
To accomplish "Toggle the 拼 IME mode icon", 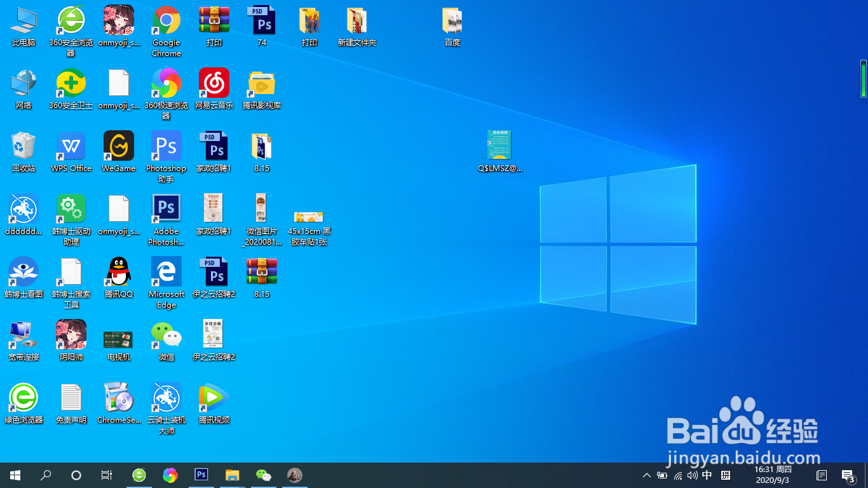I will coord(726,475).
